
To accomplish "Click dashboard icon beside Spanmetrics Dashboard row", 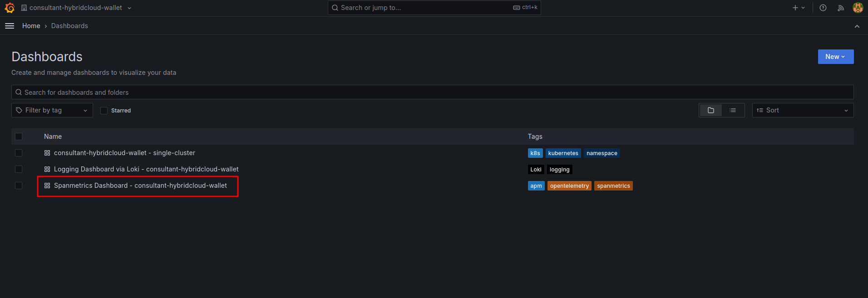I will click(47, 186).
